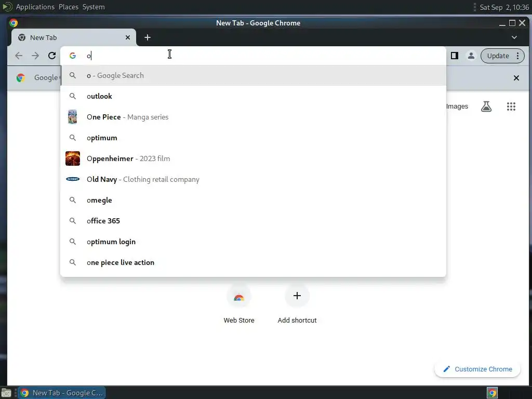Open a new tab with plus button
This screenshot has height=399, width=532.
[147, 37]
